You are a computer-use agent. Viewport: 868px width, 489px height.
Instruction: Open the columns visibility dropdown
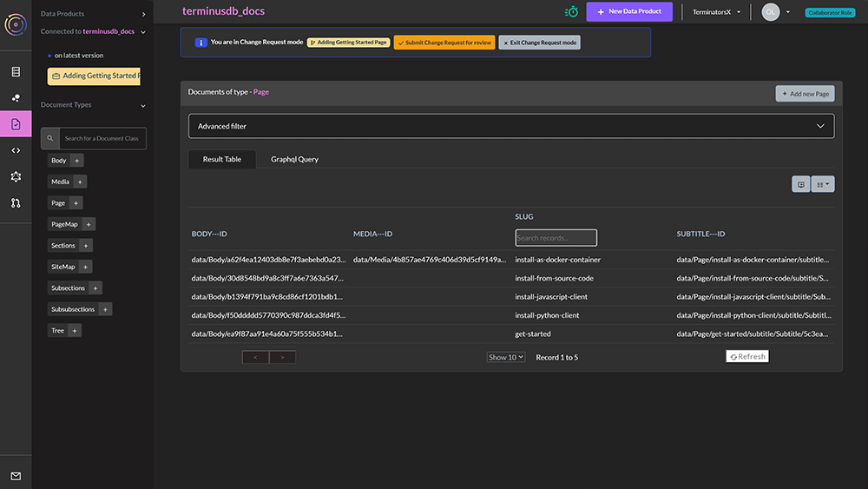point(823,184)
